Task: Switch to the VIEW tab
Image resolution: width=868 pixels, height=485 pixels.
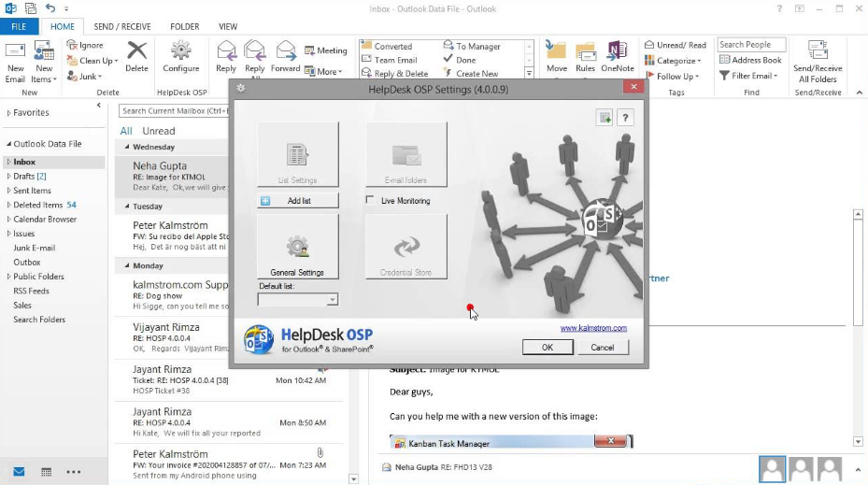Action: pyautogui.click(x=228, y=26)
